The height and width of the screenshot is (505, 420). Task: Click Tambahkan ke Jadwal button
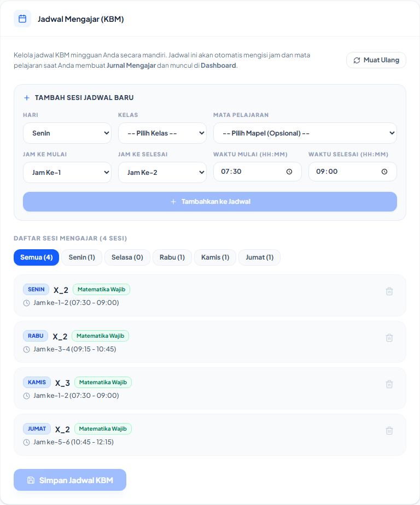click(x=210, y=202)
